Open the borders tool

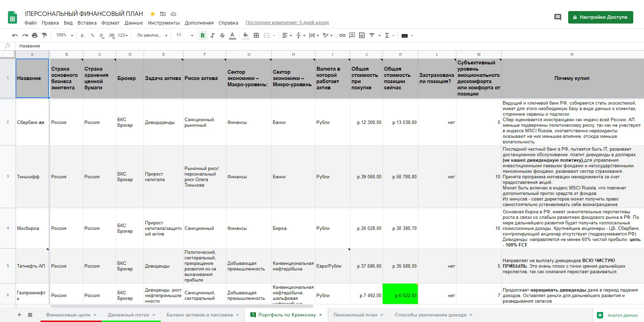tap(256, 35)
